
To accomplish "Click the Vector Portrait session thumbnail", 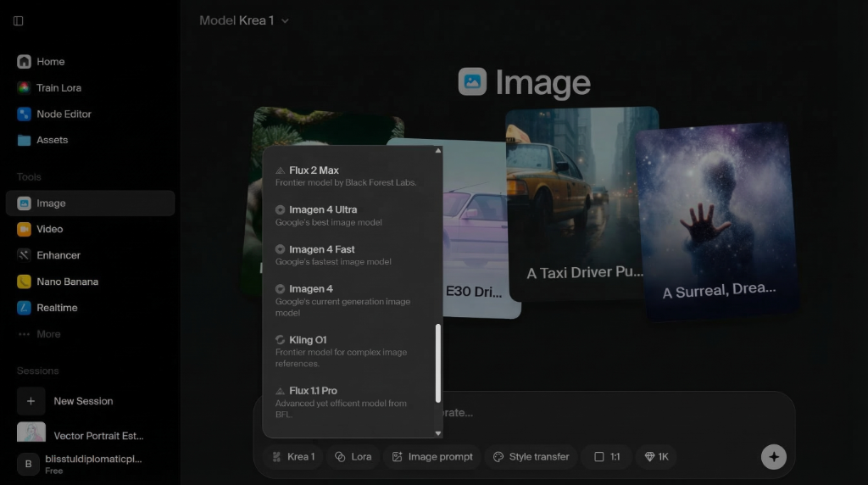I will point(31,432).
